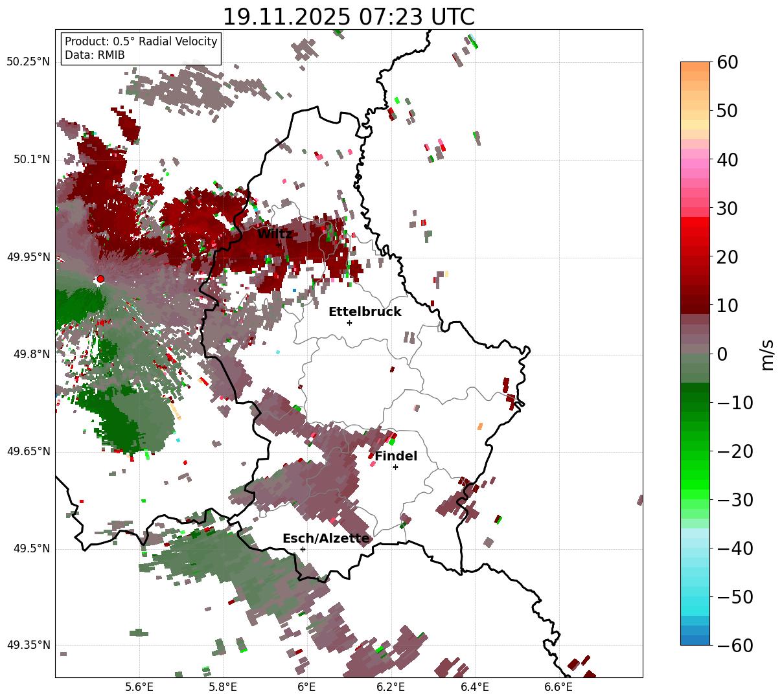782x700 pixels.
Task: Click the colorbar −10 tick label
Action: (x=735, y=403)
